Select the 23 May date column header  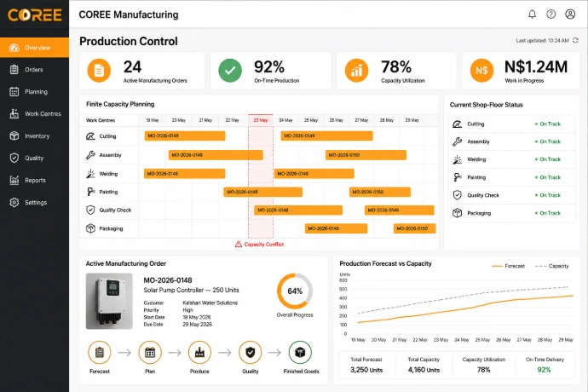tap(261, 120)
